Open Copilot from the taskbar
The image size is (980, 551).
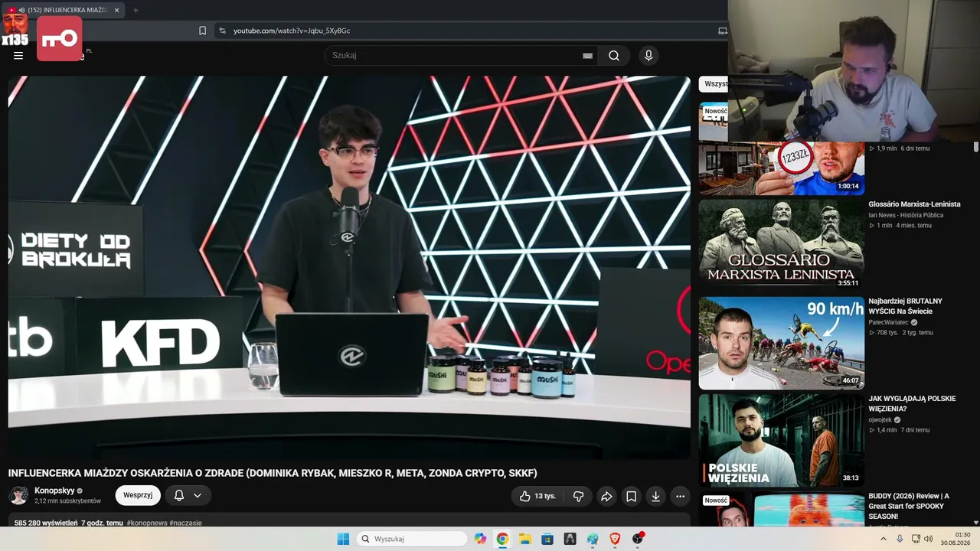(x=480, y=539)
